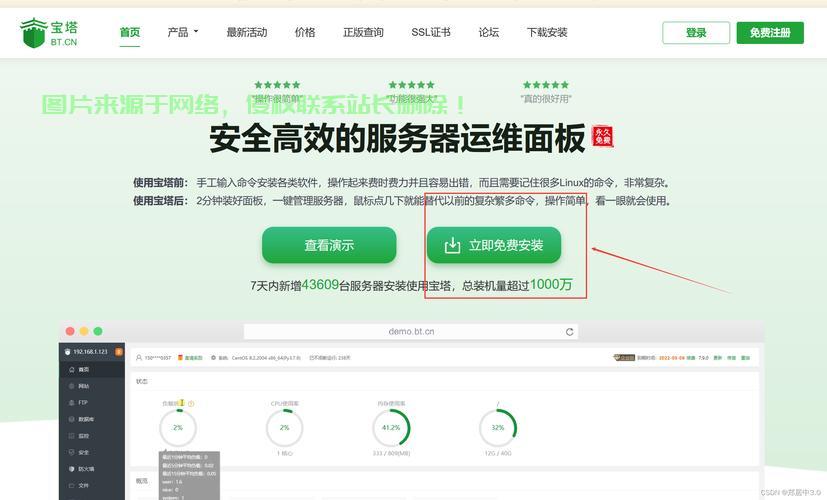
Task: Click the 使用宝塔后 description label
Action: (x=160, y=201)
